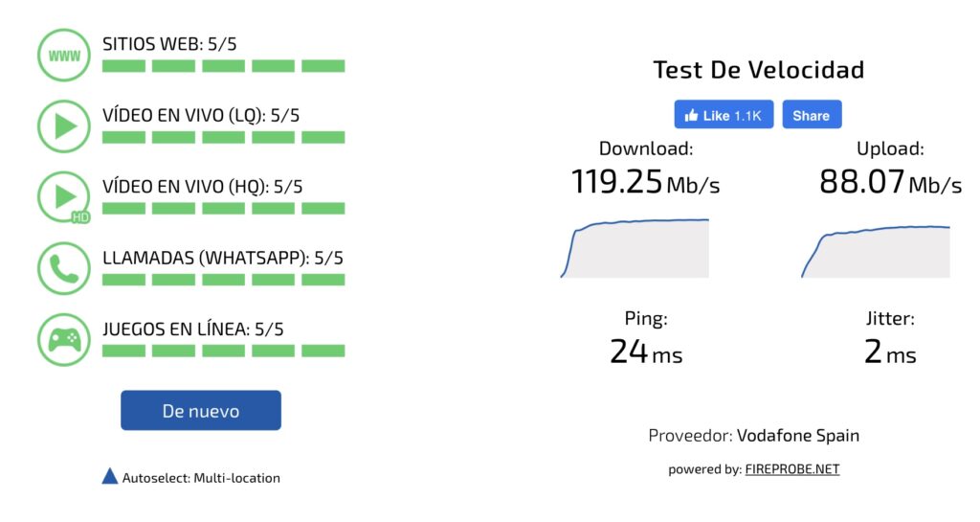This screenshot has height=522, width=980.
Task: Click the HD live video play icon
Action: point(64,197)
